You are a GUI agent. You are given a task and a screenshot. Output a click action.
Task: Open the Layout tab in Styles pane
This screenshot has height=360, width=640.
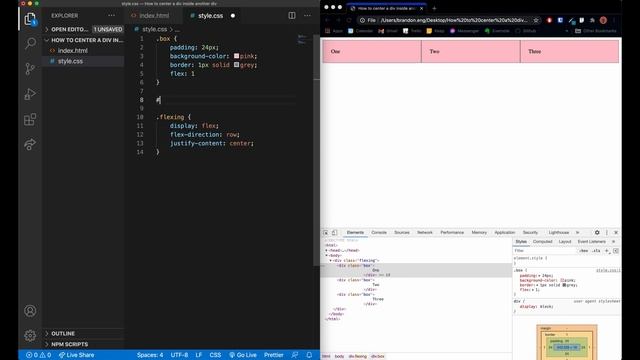tap(565, 242)
